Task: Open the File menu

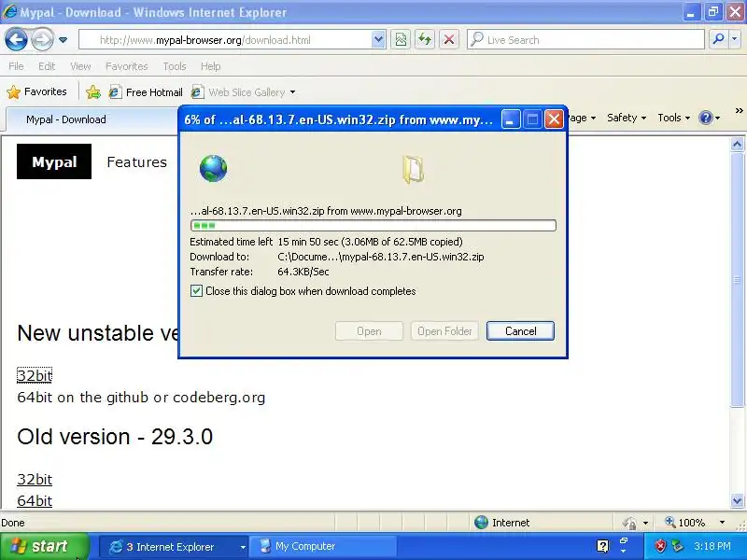Action: (16, 66)
